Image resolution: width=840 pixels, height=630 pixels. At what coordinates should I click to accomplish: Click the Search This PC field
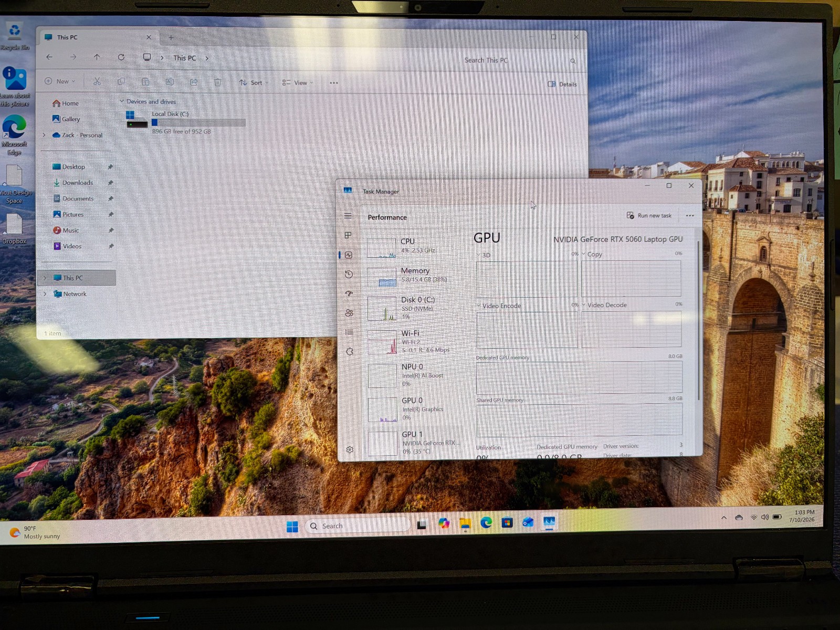[519, 60]
